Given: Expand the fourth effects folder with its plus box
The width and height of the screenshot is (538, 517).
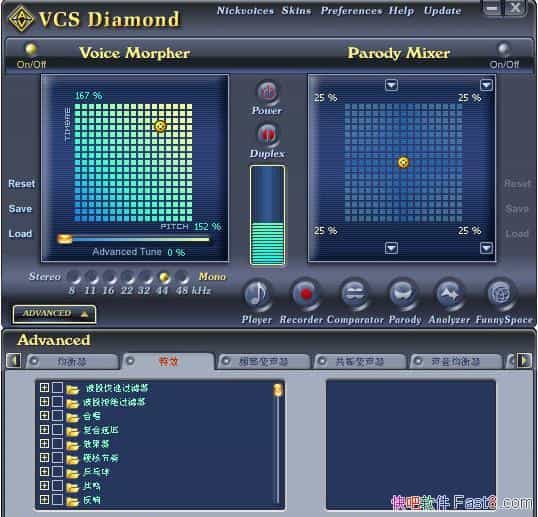Looking at the screenshot, I should (x=44, y=430).
